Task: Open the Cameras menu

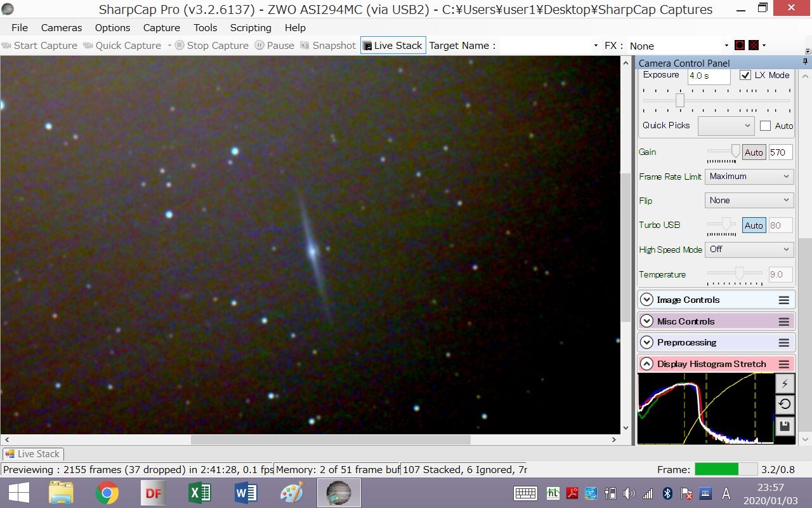Action: tap(62, 28)
